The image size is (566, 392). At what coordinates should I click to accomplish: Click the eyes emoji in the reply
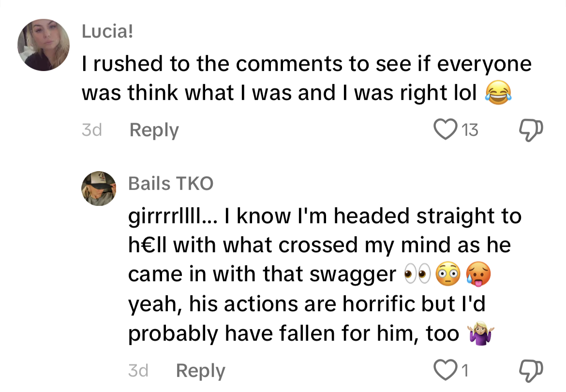(x=417, y=274)
